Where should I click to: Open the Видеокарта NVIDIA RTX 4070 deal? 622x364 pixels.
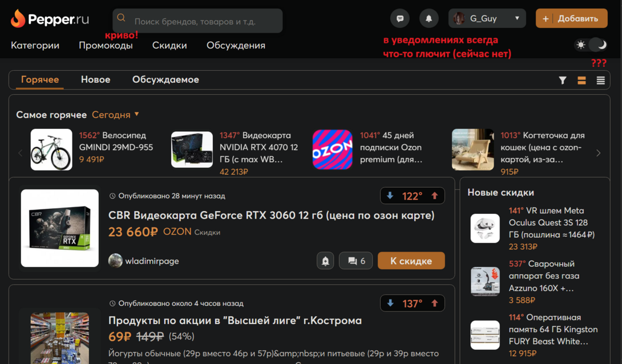[259, 147]
